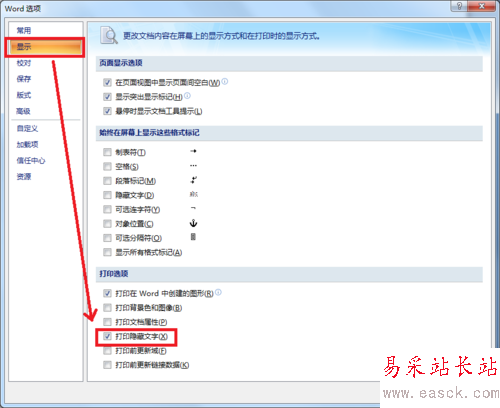Enable 可选分隔符 checkbox
This screenshot has height=408, width=500.
click(x=107, y=238)
